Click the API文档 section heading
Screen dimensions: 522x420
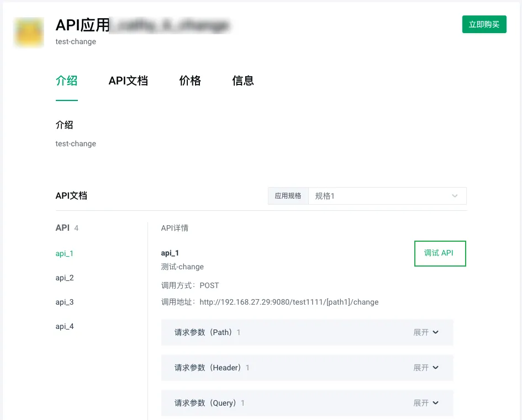pyautogui.click(x=71, y=196)
